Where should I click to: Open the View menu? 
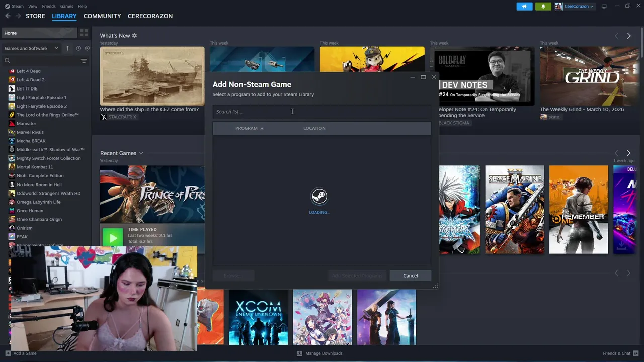(33, 6)
